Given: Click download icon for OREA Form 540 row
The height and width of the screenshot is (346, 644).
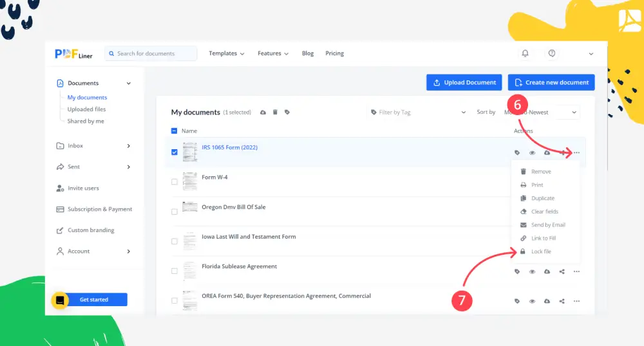Looking at the screenshot, I should (x=547, y=301).
